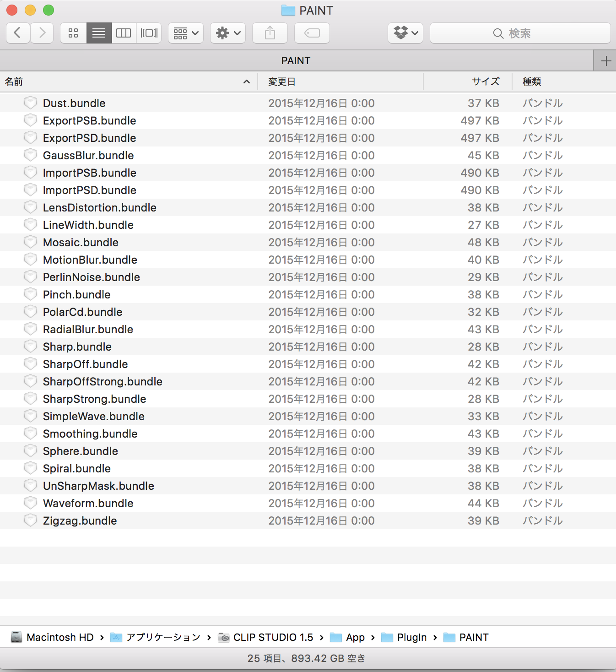Sort by the 変更日 column header
This screenshot has height=672, width=616.
pyautogui.click(x=282, y=82)
